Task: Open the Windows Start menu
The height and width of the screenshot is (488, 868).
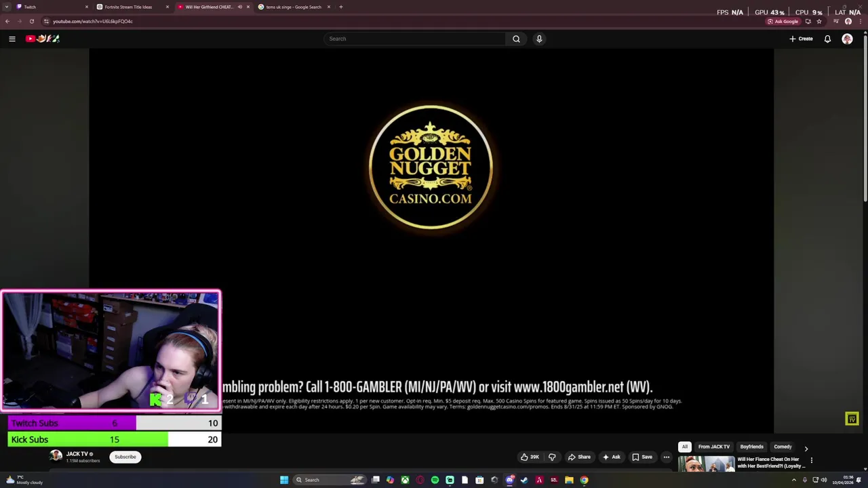Action: click(x=284, y=480)
